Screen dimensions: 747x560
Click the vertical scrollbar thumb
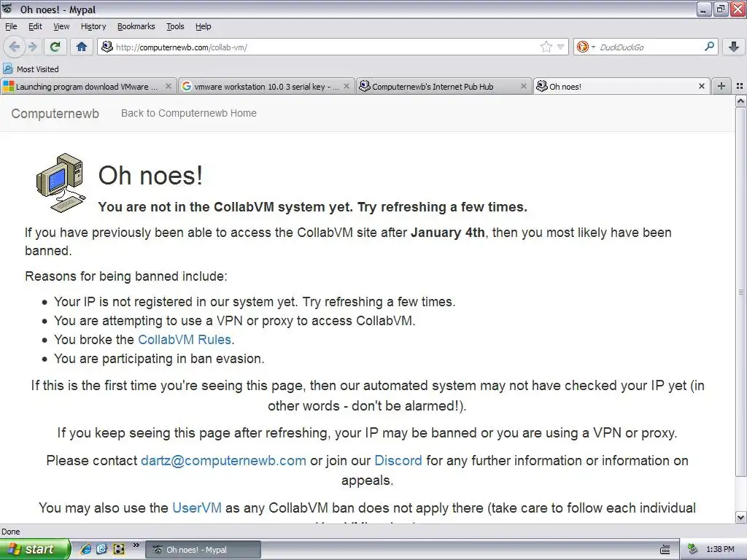click(741, 292)
